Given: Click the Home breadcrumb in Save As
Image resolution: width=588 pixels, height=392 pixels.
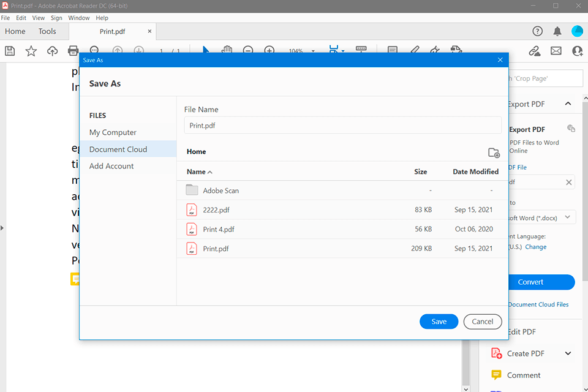Looking at the screenshot, I should 196,151.
